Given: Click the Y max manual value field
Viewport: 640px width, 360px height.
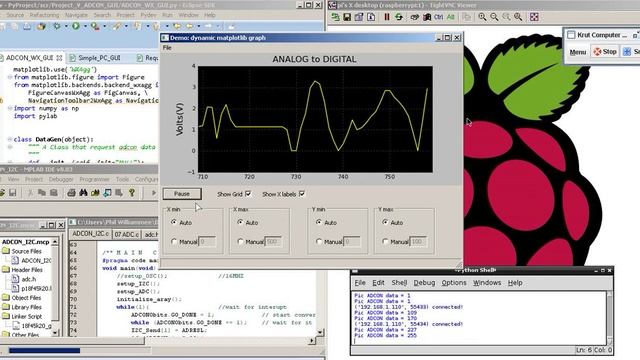Looking at the screenshot, I should point(418,242).
